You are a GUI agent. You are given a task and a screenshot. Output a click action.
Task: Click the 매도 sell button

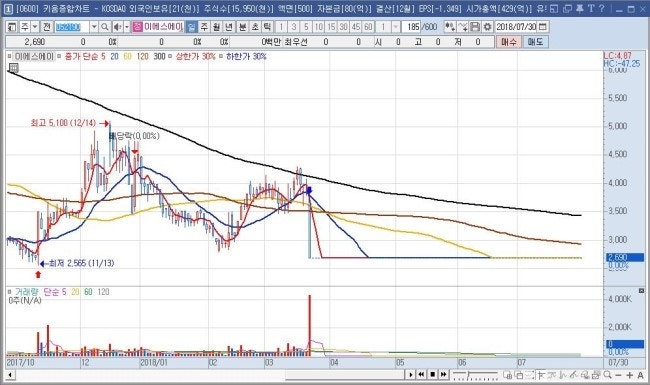pyautogui.click(x=535, y=42)
